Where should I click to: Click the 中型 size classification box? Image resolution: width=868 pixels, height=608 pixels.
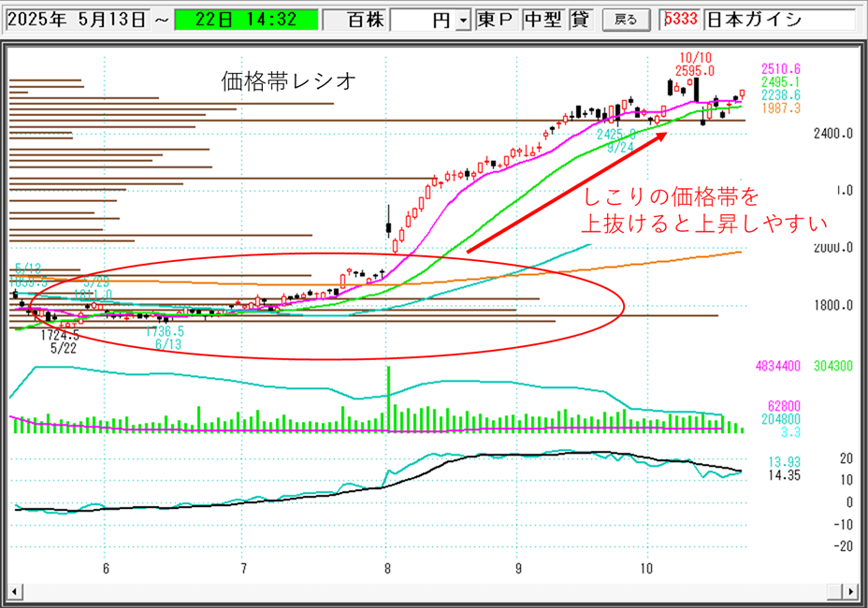coord(542,20)
